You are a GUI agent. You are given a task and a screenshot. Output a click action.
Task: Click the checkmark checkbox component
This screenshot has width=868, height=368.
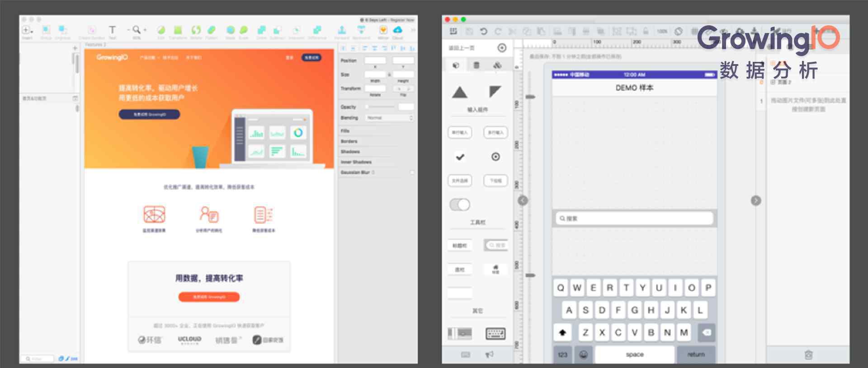click(460, 157)
